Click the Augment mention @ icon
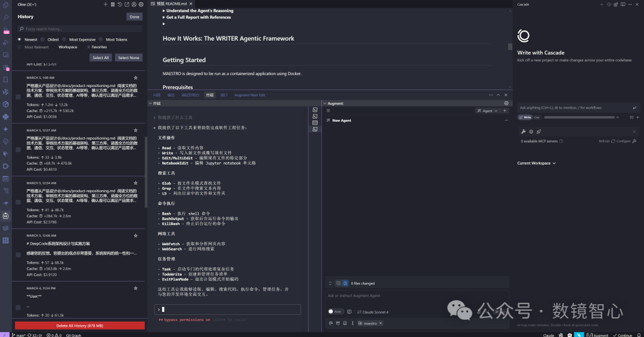The image size is (644, 337). coord(330,323)
